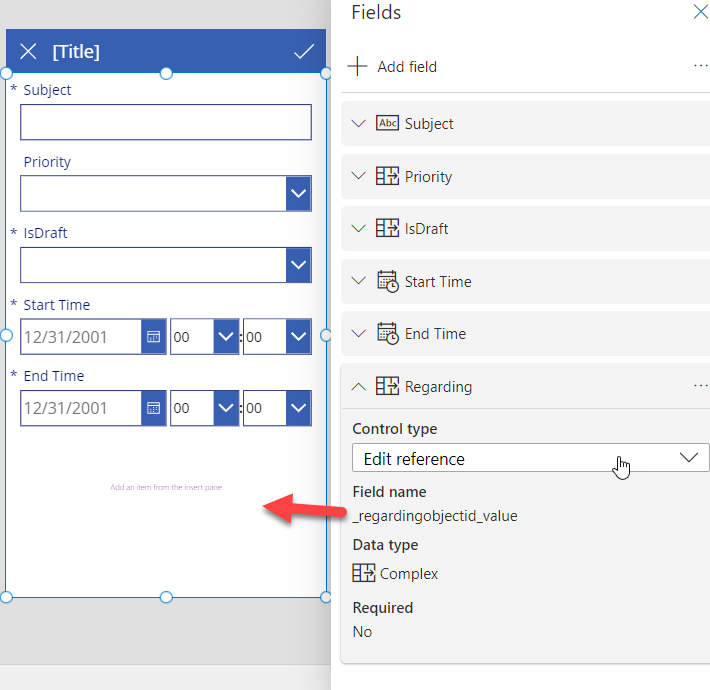
Task: Open the Priority dropdown on the form
Action: click(298, 193)
